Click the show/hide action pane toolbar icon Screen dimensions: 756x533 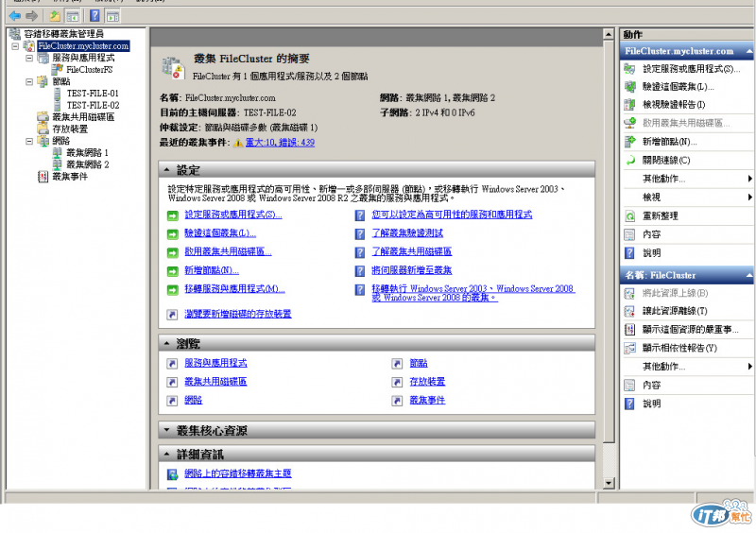(x=112, y=16)
